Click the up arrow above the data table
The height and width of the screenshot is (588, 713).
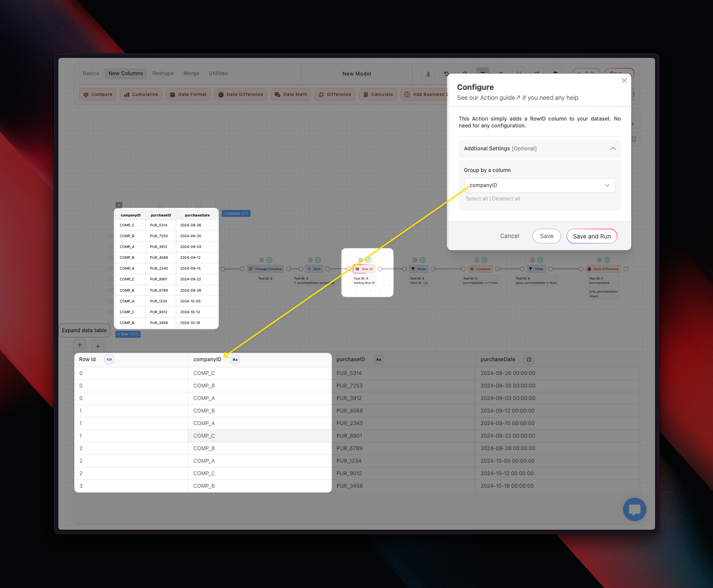coord(80,346)
